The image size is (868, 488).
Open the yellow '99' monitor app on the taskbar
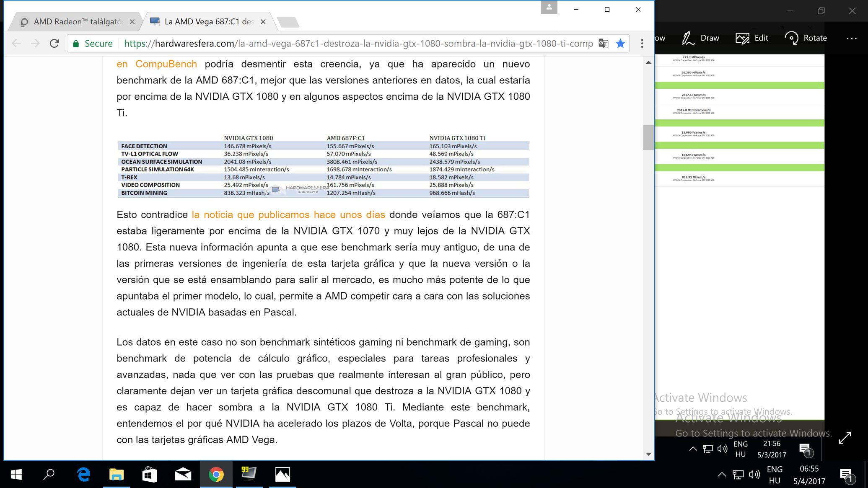click(249, 473)
